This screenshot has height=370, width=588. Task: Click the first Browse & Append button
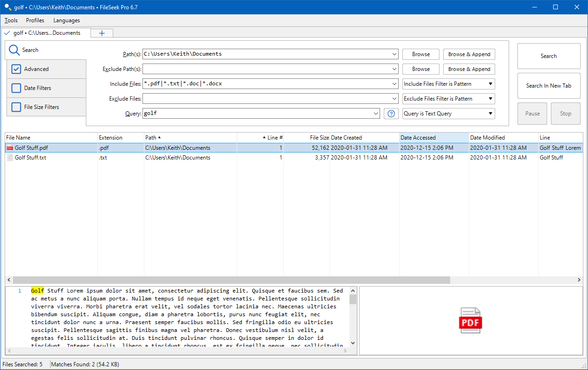(469, 54)
